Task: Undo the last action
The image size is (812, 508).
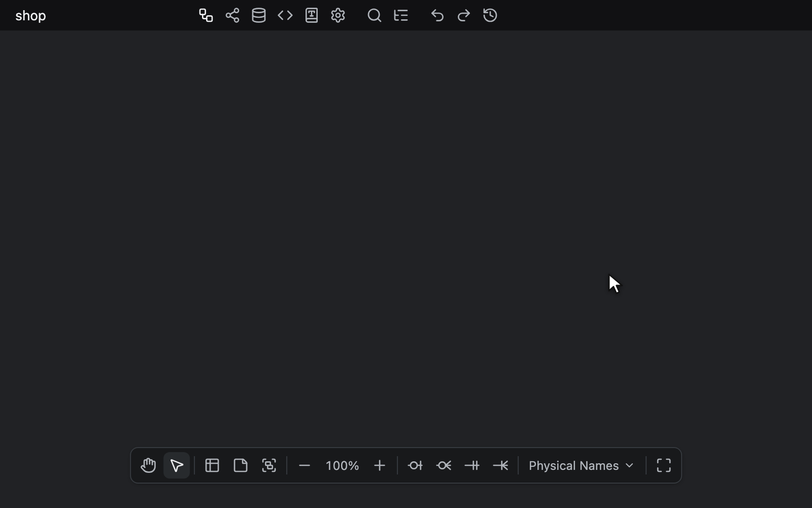Action: click(x=437, y=16)
